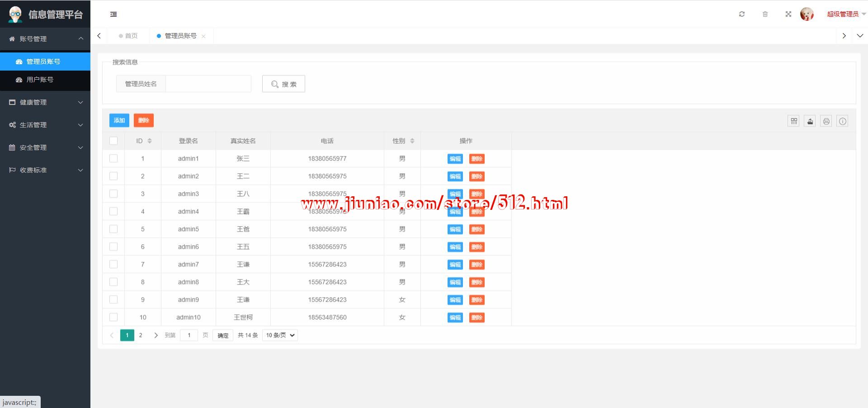Viewport: 868px width, 408px height.
Task: Check the box for row admin10
Action: (113, 317)
